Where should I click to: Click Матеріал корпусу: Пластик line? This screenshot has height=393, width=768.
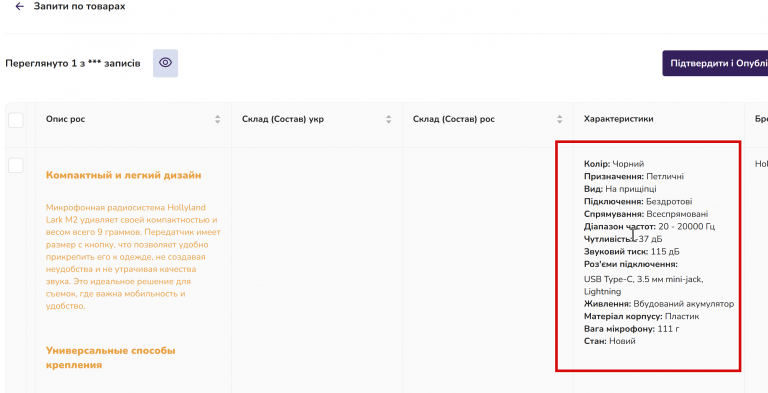pos(642,317)
